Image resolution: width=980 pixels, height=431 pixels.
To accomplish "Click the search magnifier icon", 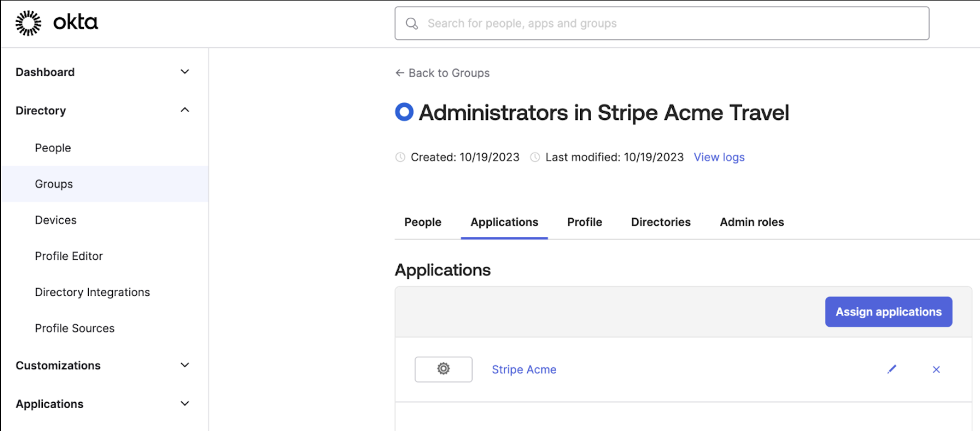I will 412,23.
